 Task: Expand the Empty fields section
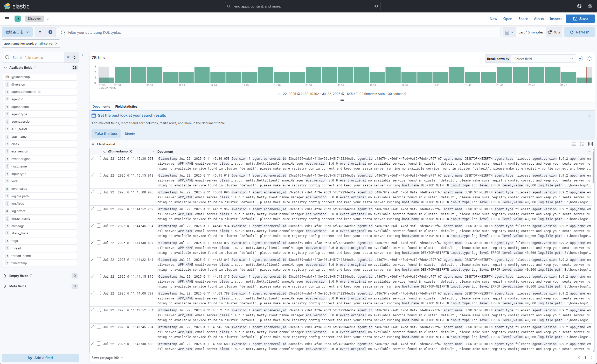[5, 276]
